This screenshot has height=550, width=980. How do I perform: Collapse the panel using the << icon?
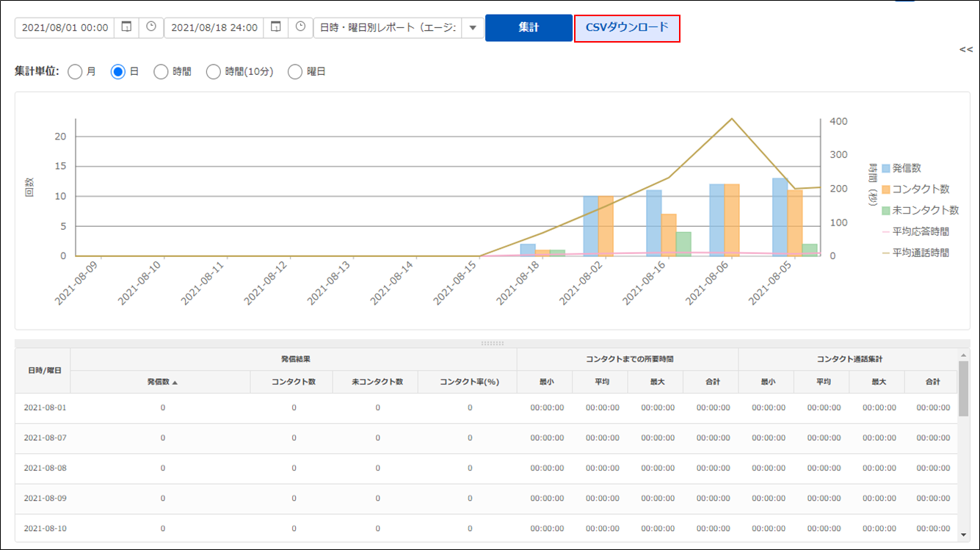coord(965,50)
